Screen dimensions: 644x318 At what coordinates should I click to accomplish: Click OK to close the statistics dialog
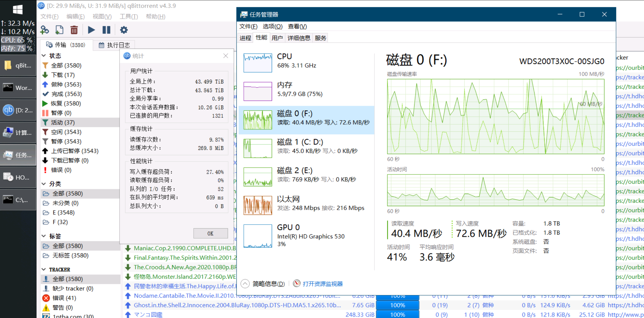click(210, 233)
